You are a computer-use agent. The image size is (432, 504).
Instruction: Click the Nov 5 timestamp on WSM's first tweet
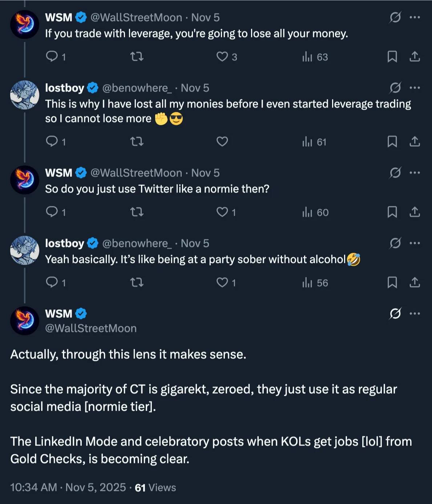coord(206,17)
